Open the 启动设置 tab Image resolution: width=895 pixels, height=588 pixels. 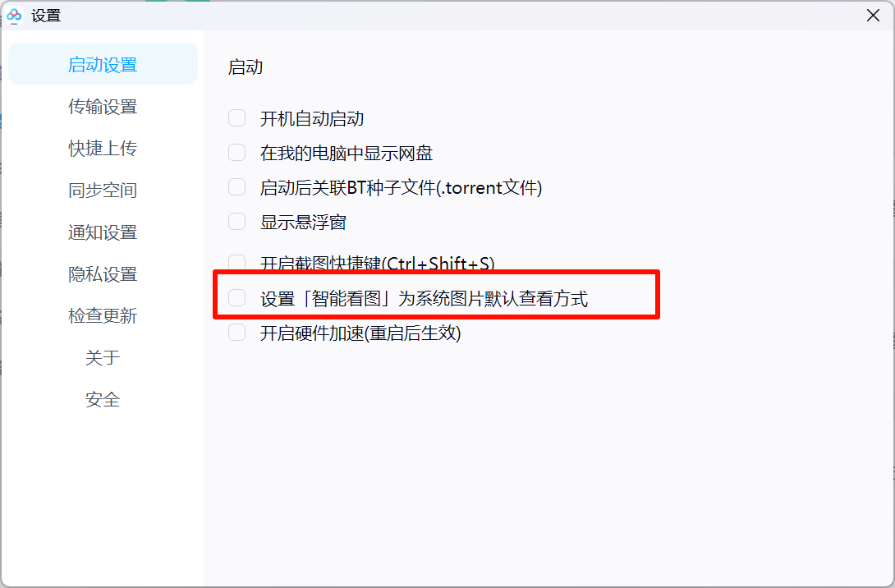coord(103,64)
